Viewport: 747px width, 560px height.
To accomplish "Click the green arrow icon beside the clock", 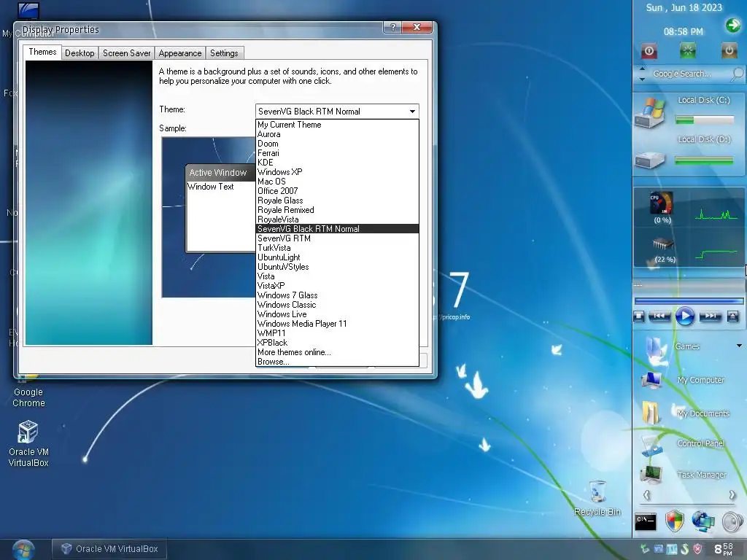I will (732, 25).
